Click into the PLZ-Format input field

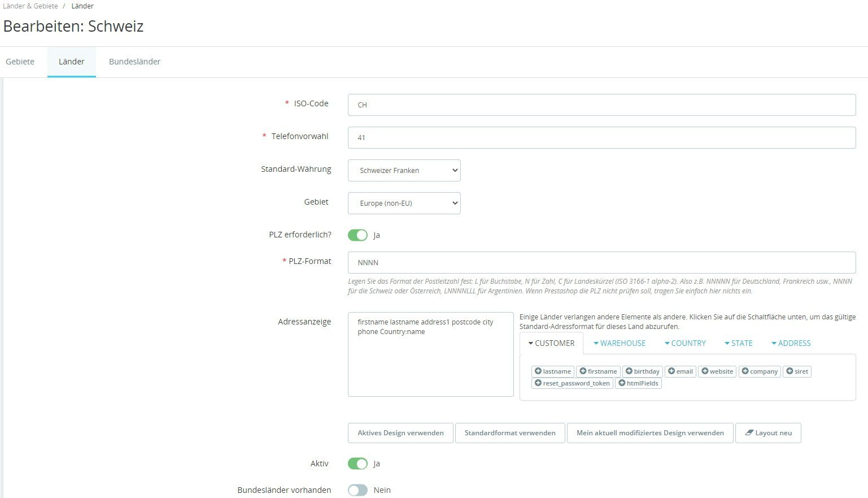pyautogui.click(x=602, y=263)
